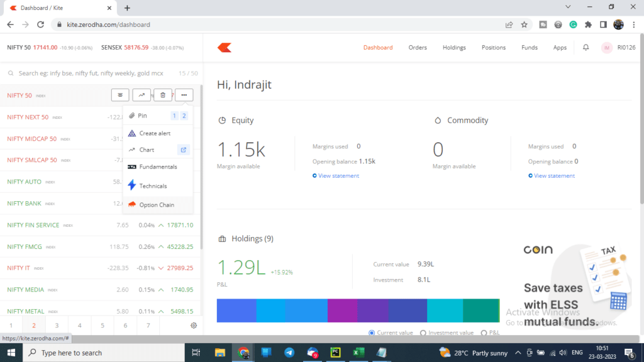Open the RI0126 user profile menu

(x=619, y=48)
